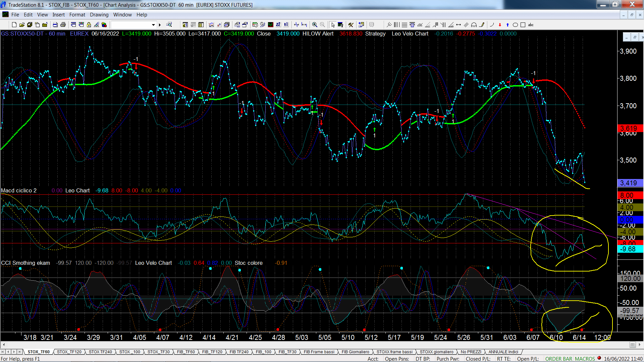Click the red 3,619 HILOW price marker
Image resolution: width=644 pixels, height=362 pixels.
pyautogui.click(x=630, y=128)
